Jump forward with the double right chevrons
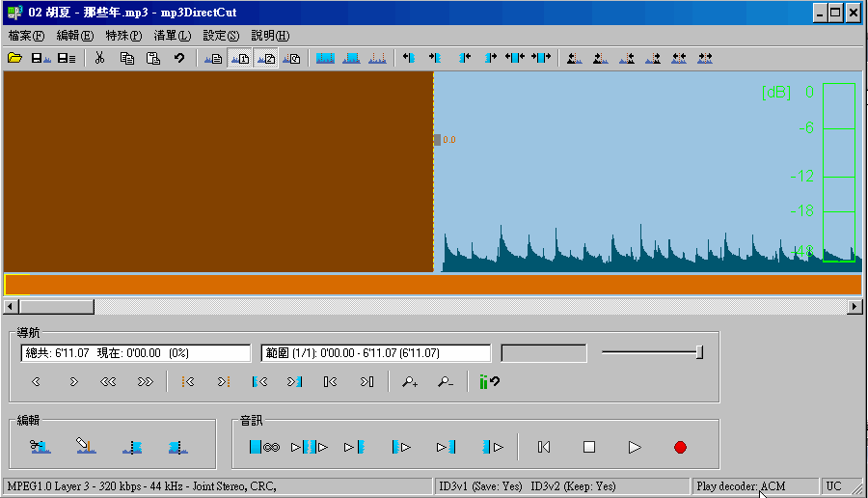Viewport: 868px width, 498px height. tap(145, 381)
